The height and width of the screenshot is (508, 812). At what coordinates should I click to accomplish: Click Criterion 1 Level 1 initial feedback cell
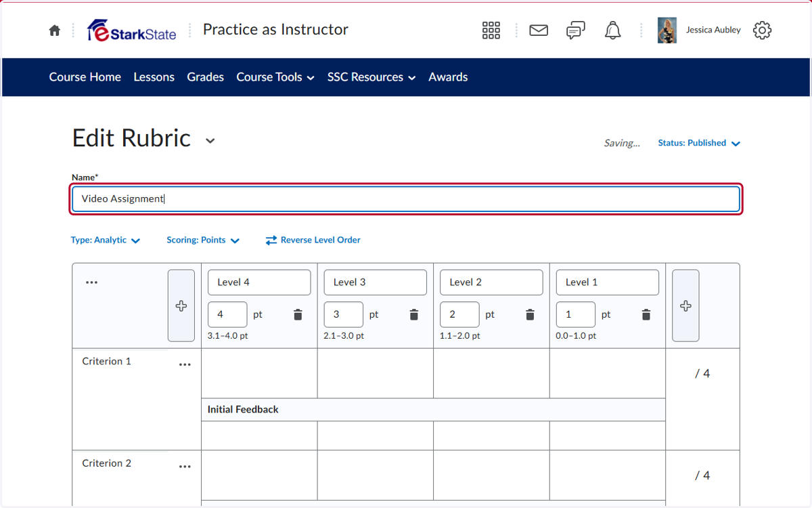(608, 436)
